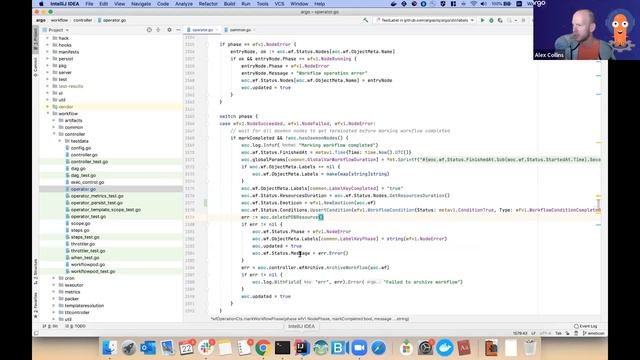Open Finder from the Dock

(109, 348)
